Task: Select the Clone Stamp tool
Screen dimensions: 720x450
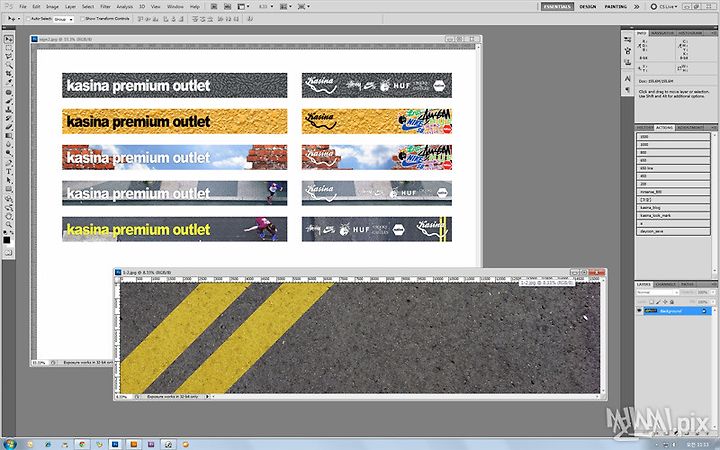Action: [x=9, y=111]
